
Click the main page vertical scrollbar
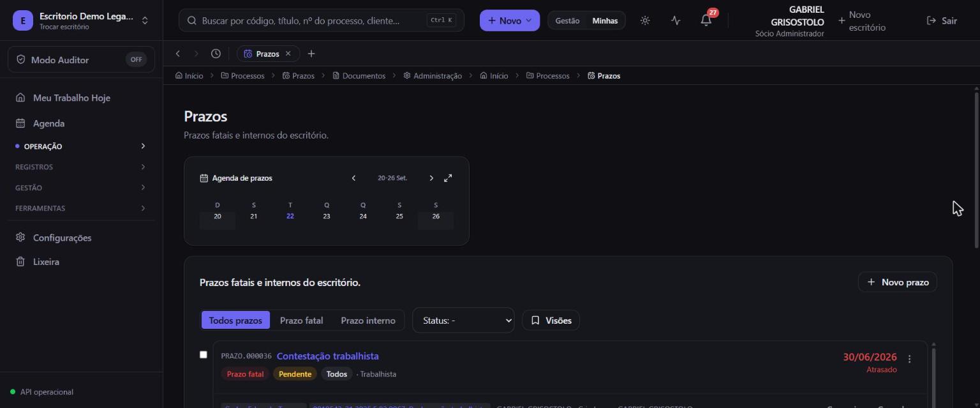click(976, 170)
